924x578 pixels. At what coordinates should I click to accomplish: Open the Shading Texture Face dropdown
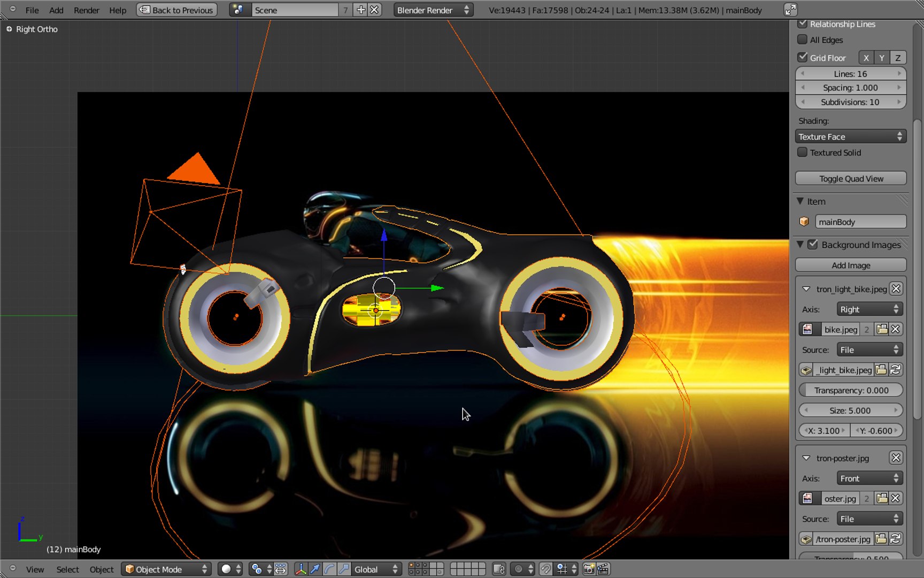coord(850,136)
